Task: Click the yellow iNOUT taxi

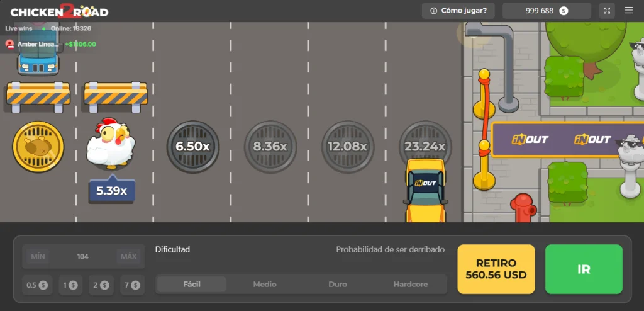Action: [426, 191]
